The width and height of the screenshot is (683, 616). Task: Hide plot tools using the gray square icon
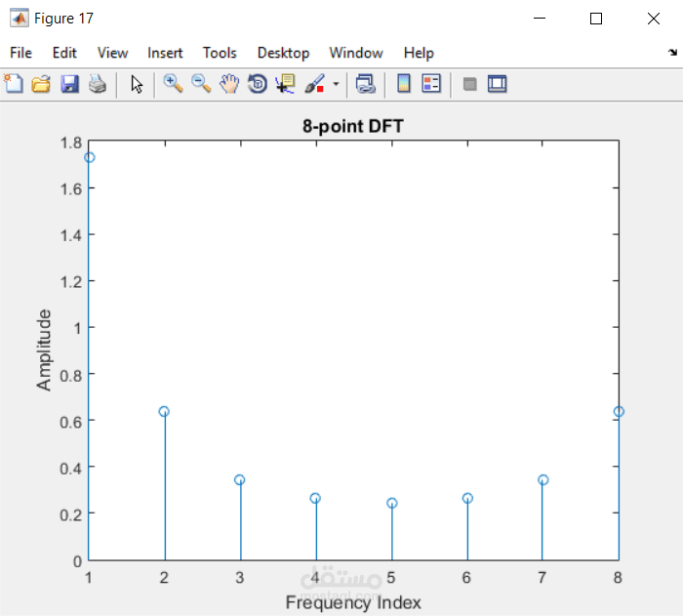(469, 84)
